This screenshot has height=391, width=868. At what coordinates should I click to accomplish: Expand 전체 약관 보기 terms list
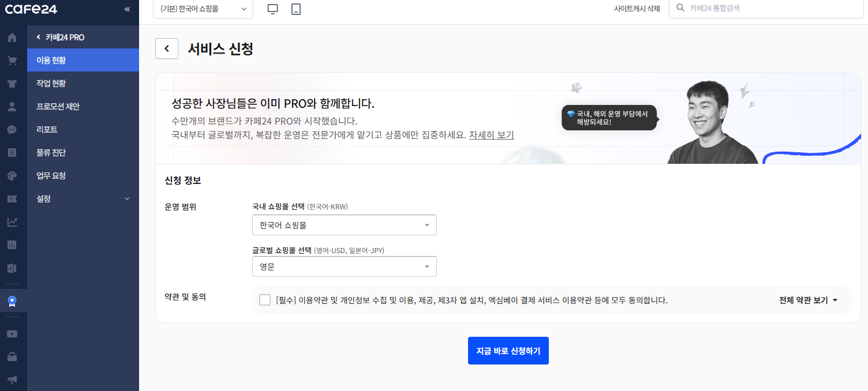tap(808, 300)
